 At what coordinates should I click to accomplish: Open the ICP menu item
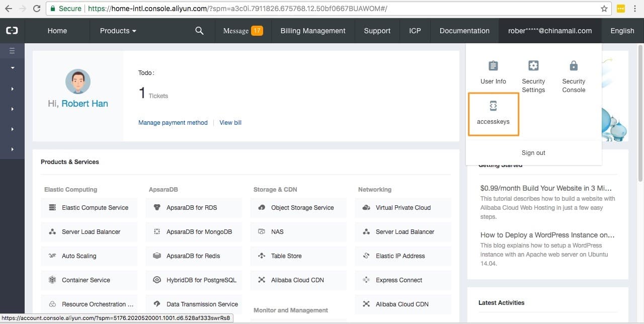[x=415, y=31]
